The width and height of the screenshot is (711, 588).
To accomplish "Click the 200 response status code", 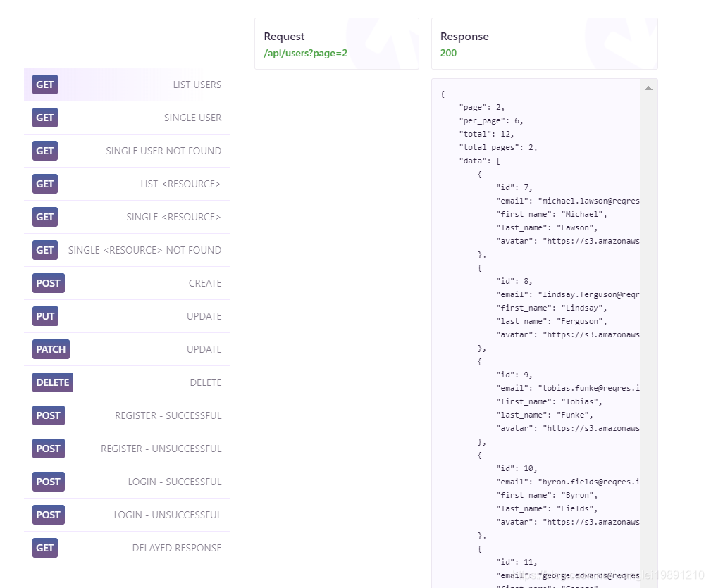I will coord(448,53).
